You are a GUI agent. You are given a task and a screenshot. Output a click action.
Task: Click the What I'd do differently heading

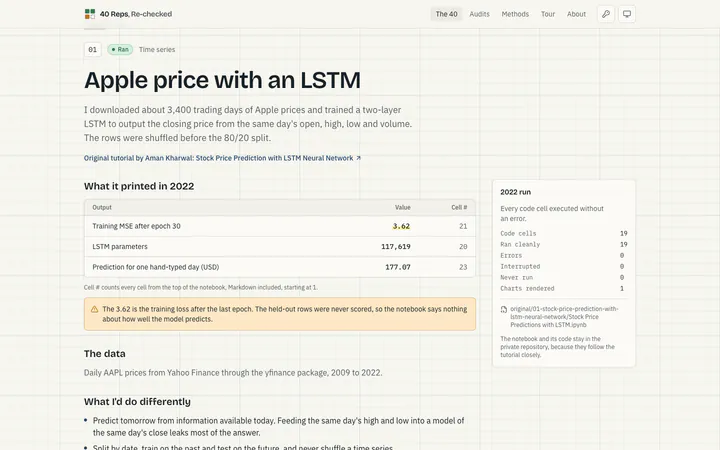(x=137, y=402)
